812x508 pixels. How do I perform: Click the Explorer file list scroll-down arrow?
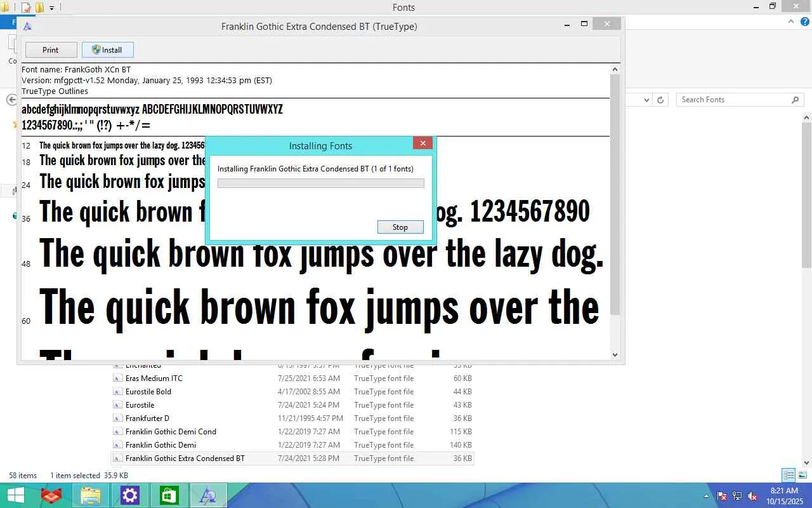click(807, 462)
